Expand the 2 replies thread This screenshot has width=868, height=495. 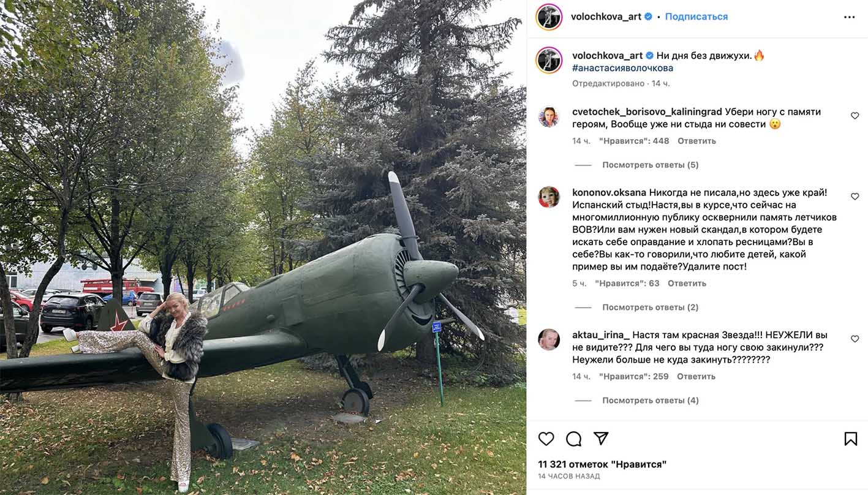click(x=650, y=308)
